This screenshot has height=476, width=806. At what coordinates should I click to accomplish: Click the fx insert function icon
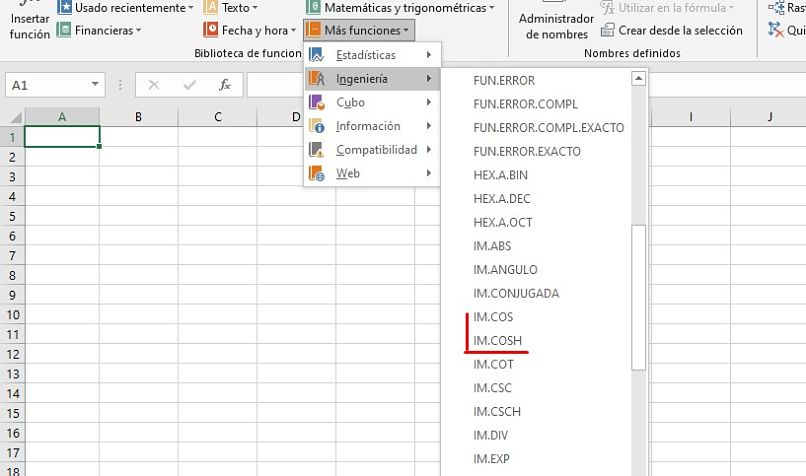point(225,85)
